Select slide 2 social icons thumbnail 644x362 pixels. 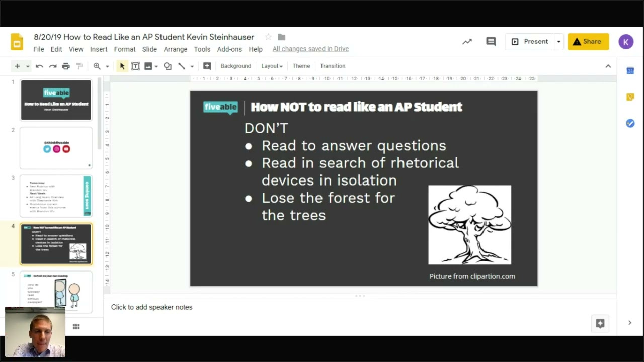(56, 148)
